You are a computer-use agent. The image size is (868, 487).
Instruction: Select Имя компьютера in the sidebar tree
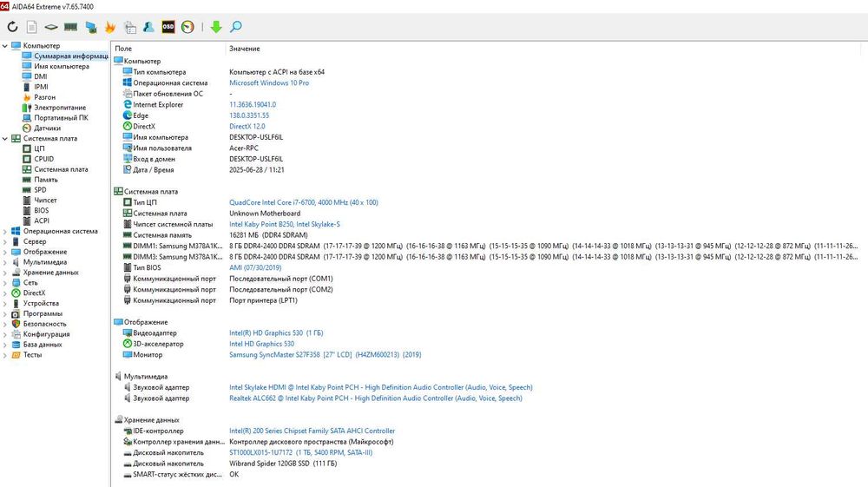pyautogui.click(x=62, y=66)
